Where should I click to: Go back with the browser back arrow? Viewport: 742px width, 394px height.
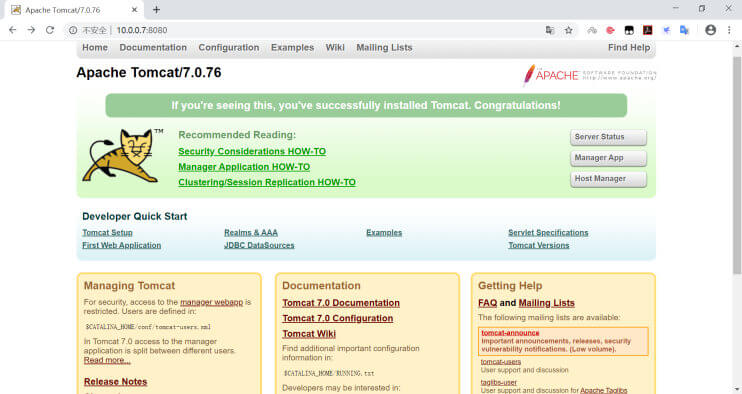[x=13, y=30]
